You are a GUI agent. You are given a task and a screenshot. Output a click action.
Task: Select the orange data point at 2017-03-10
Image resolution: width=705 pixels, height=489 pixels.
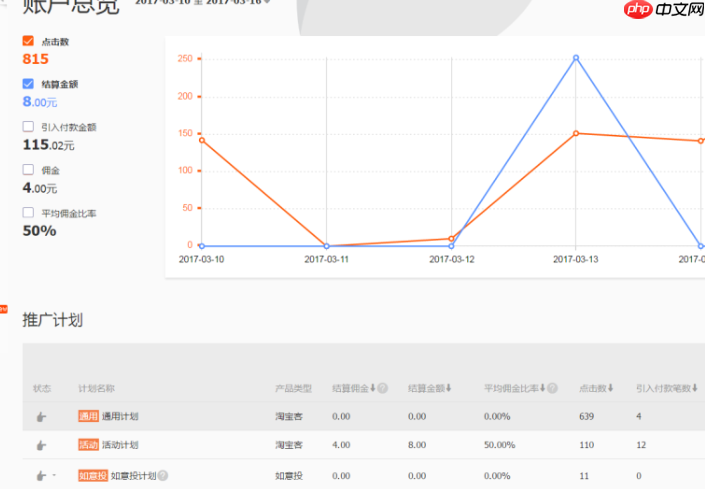click(202, 140)
